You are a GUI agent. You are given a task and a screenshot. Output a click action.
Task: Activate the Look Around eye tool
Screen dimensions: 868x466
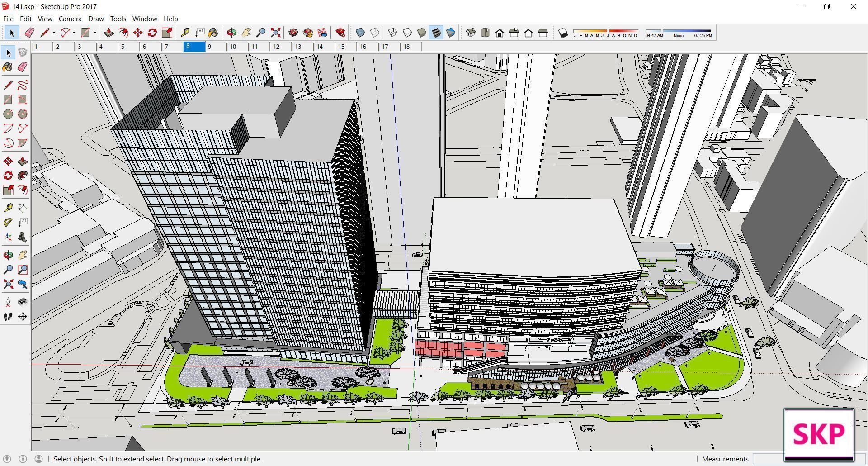23,302
